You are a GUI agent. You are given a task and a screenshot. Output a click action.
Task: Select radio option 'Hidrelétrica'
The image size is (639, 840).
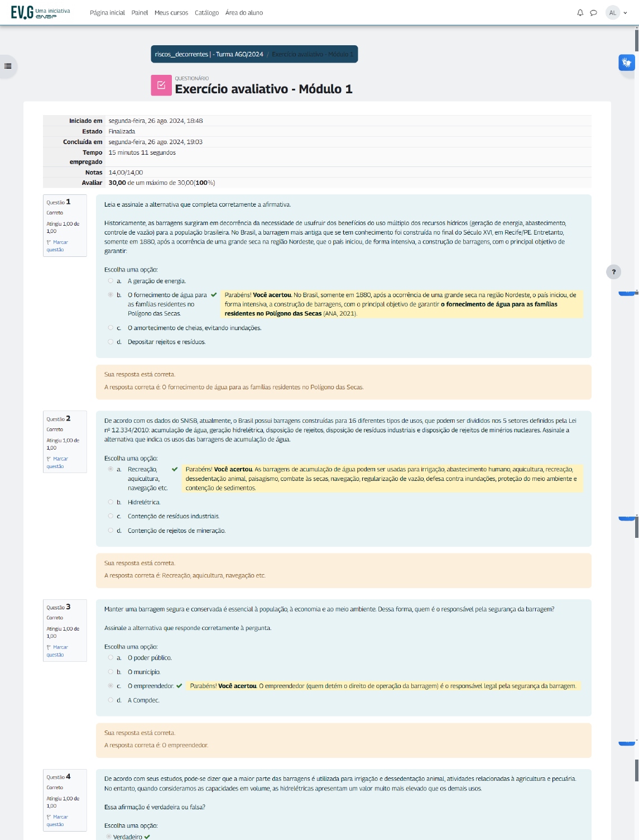click(110, 502)
